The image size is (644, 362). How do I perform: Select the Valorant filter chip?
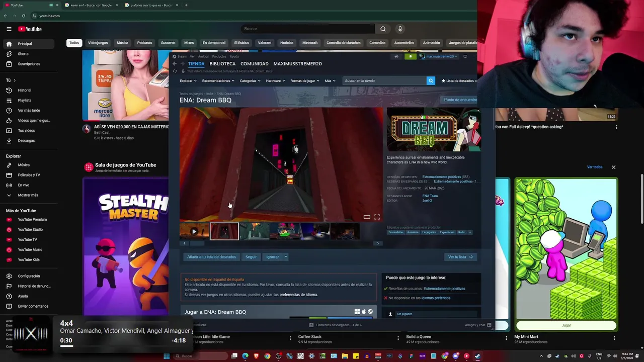pos(265,43)
